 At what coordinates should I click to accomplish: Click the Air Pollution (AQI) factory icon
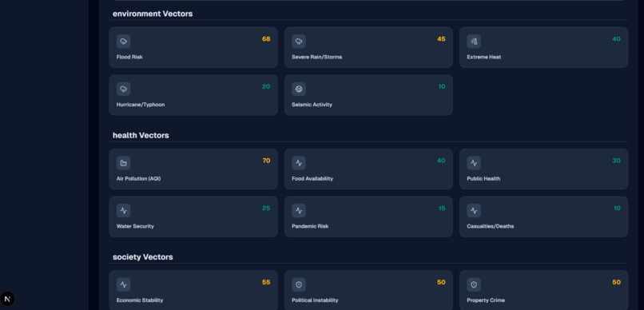point(123,163)
